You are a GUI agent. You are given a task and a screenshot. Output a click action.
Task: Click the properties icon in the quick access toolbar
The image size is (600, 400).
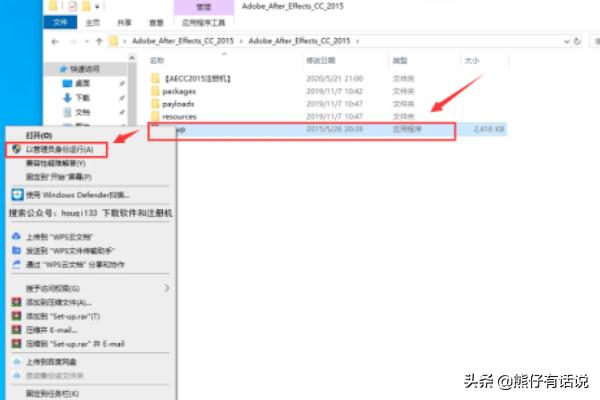pyautogui.click(x=73, y=6)
